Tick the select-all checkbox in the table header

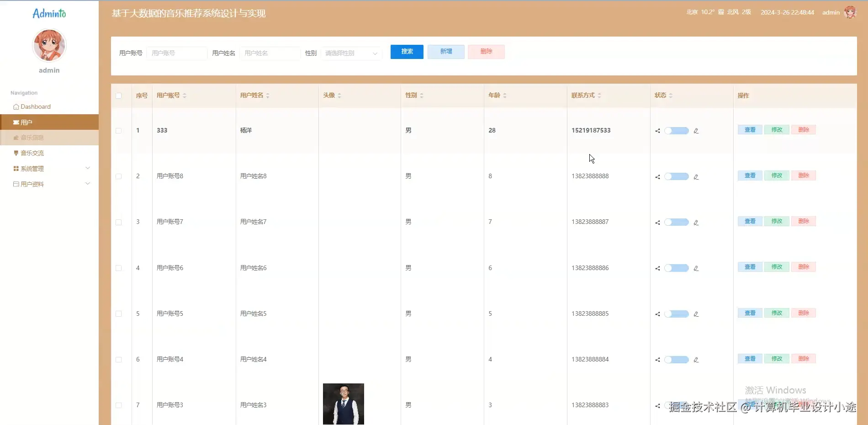point(119,96)
